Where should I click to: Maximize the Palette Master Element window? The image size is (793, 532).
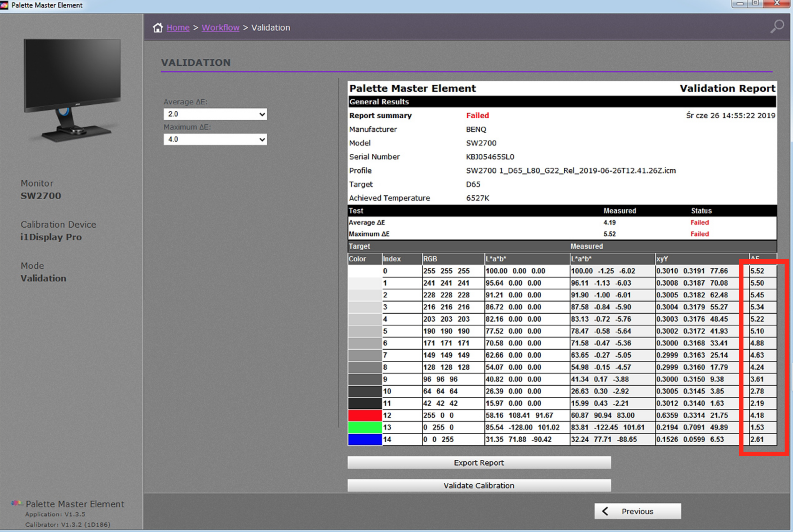coord(755,3)
